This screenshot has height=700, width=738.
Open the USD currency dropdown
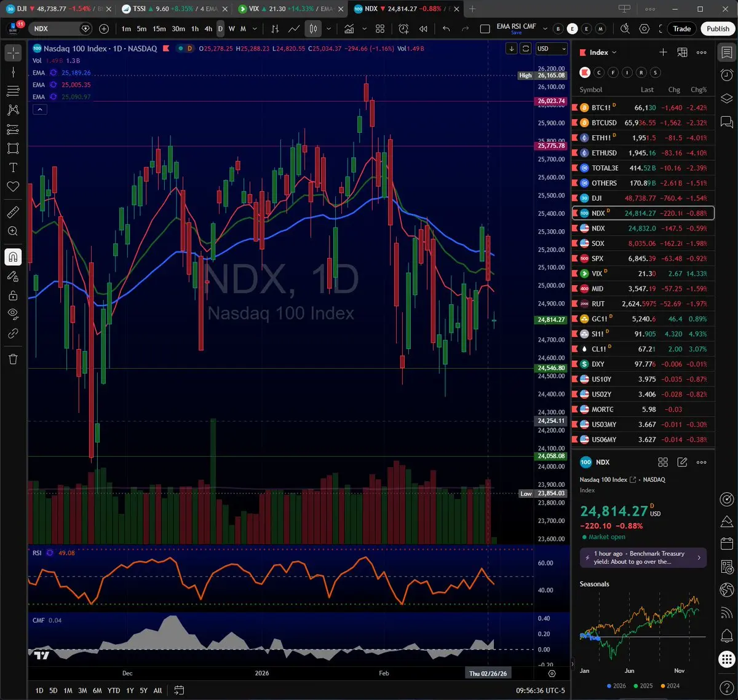pyautogui.click(x=551, y=49)
